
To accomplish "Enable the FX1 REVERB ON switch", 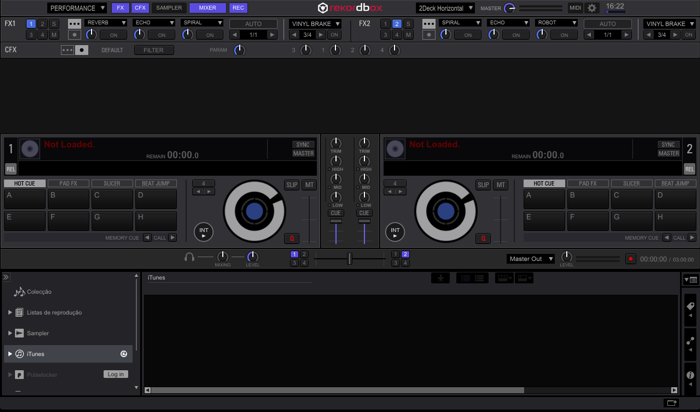I will [x=113, y=35].
